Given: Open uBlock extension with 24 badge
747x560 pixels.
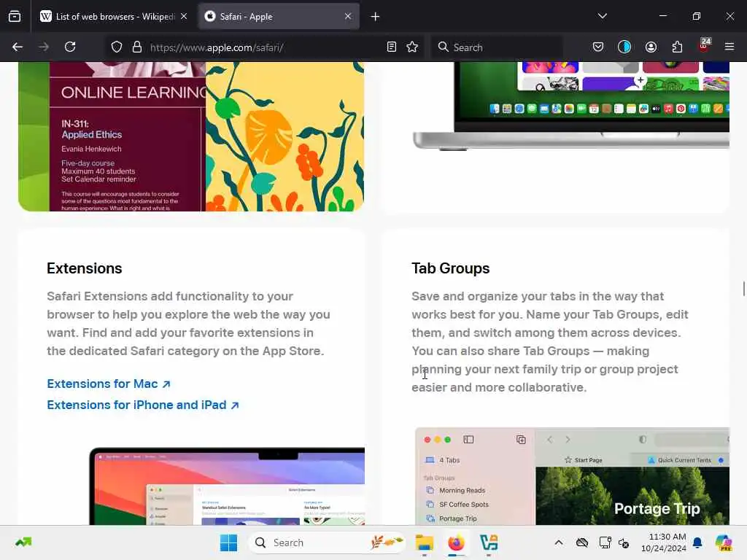Looking at the screenshot, I should [x=704, y=45].
